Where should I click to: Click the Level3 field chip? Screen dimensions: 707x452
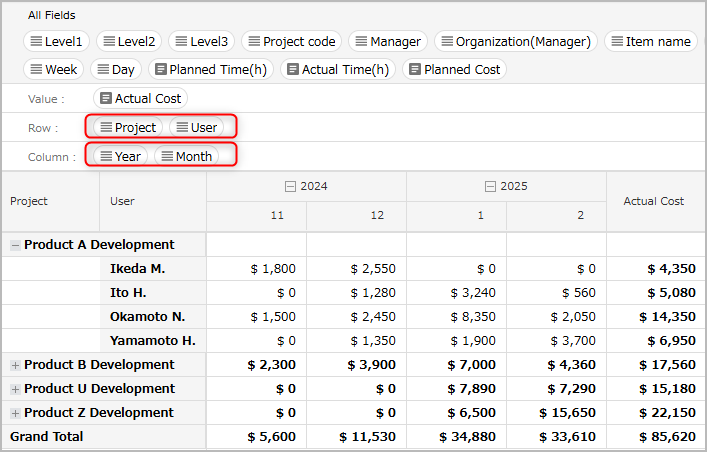coord(202,42)
